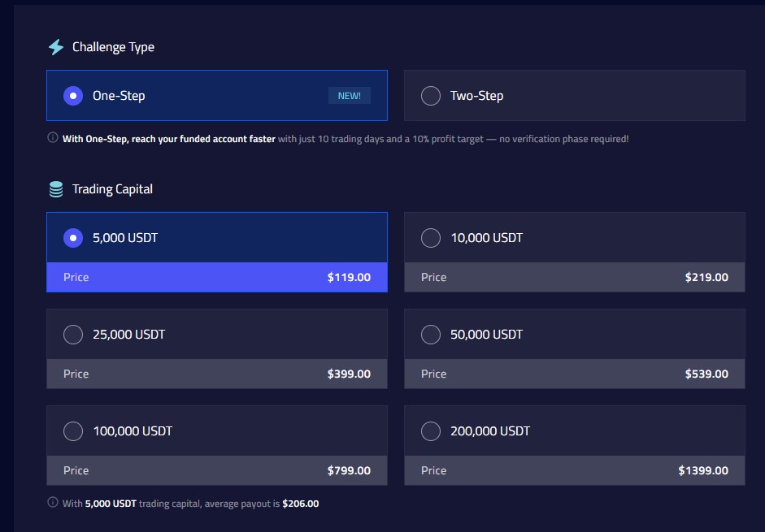The width and height of the screenshot is (765, 532).
Task: Select the Two-Step challenge radio button
Action: pyautogui.click(x=431, y=96)
